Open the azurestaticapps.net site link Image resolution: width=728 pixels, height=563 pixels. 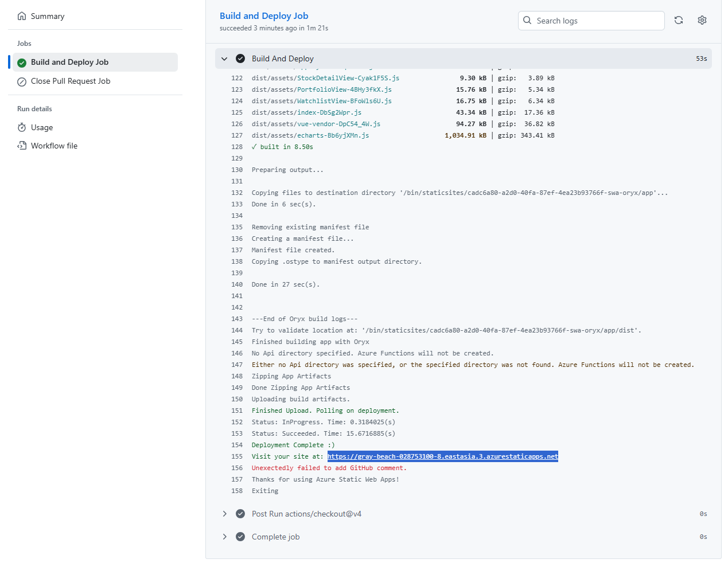[x=442, y=456]
